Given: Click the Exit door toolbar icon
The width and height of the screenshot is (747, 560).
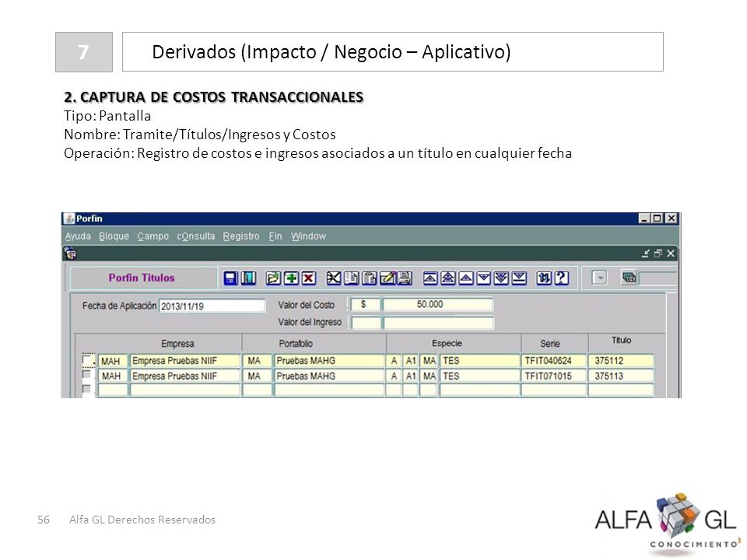Looking at the screenshot, I should 248,278.
